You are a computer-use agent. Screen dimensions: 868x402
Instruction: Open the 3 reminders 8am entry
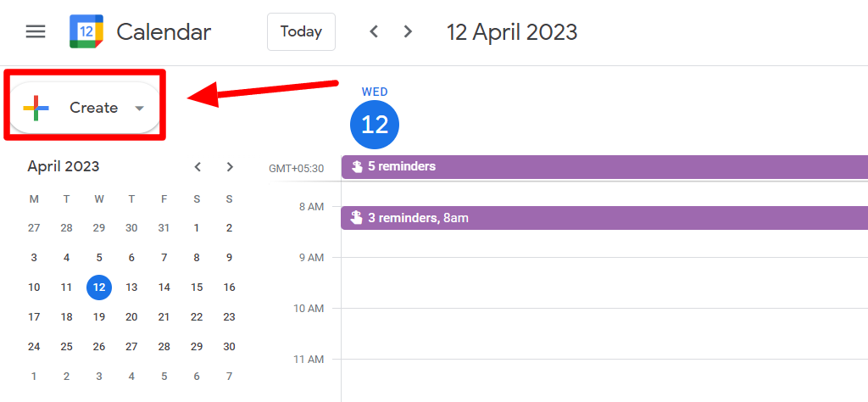pyautogui.click(x=593, y=218)
